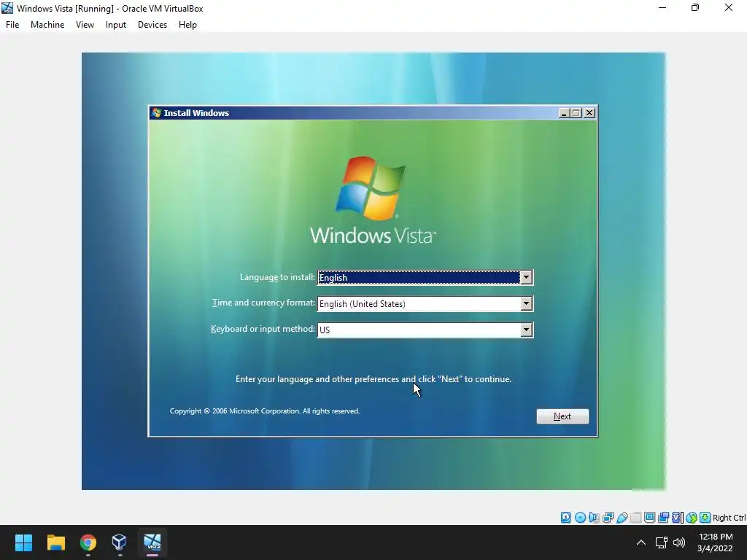
Task: Minimize the VirtualBox window
Action: tap(662, 7)
